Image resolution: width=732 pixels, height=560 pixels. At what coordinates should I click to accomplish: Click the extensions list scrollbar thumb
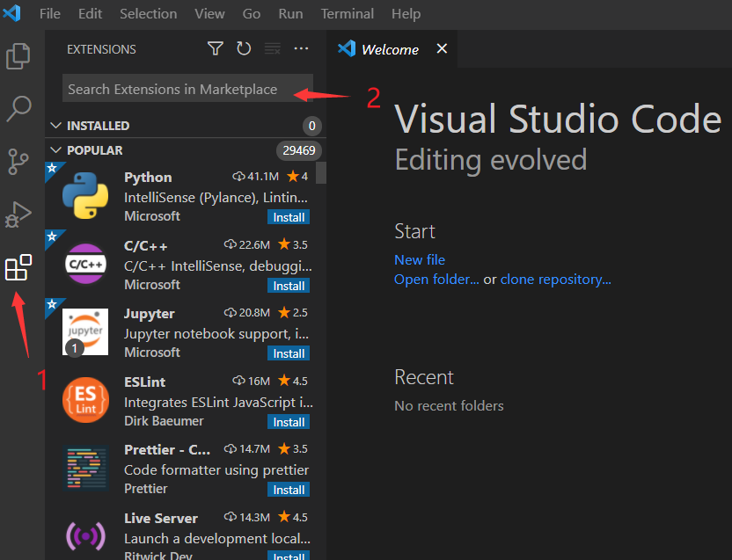[x=321, y=172]
